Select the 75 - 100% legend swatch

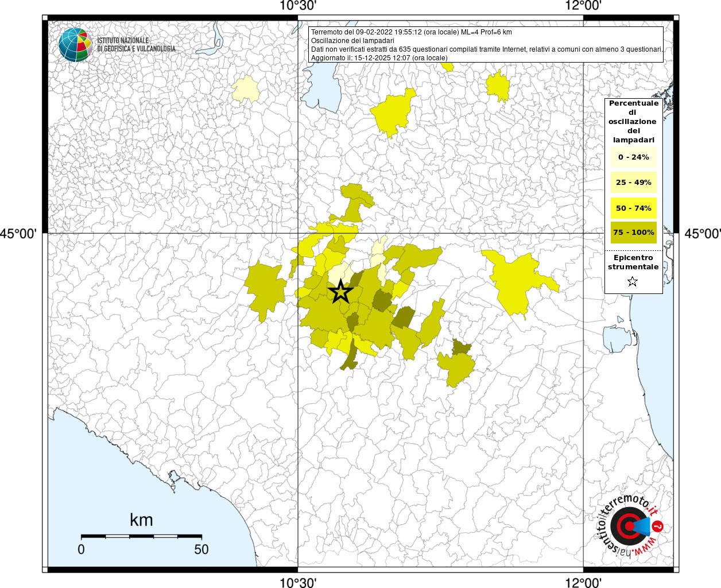tap(634, 233)
